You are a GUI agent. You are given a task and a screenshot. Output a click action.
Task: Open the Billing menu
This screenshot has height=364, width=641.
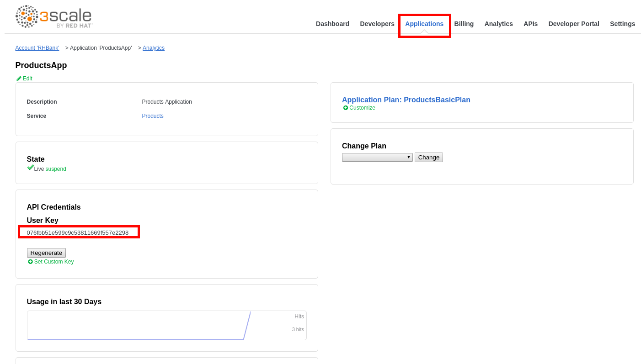[464, 24]
